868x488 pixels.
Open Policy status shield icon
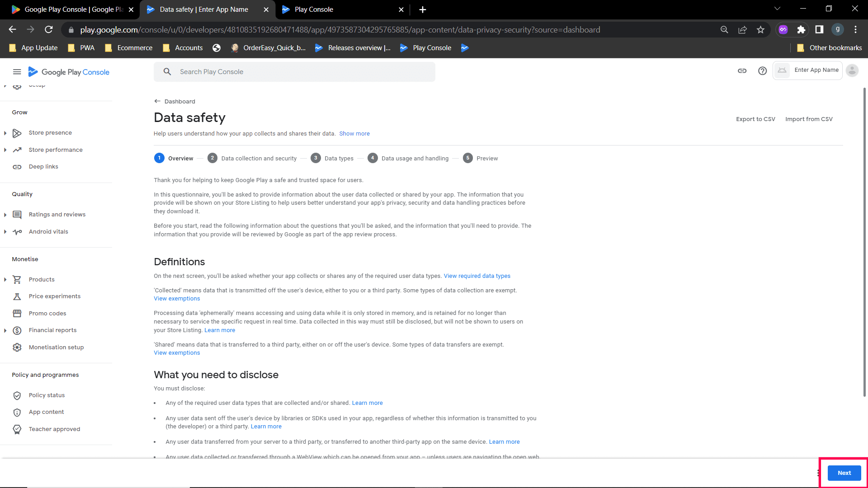[17, 395]
